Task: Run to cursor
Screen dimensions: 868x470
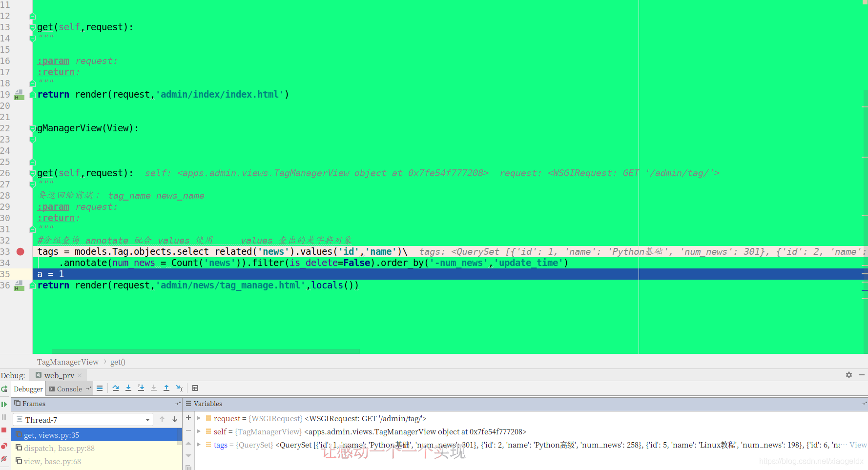Action: [179, 388]
